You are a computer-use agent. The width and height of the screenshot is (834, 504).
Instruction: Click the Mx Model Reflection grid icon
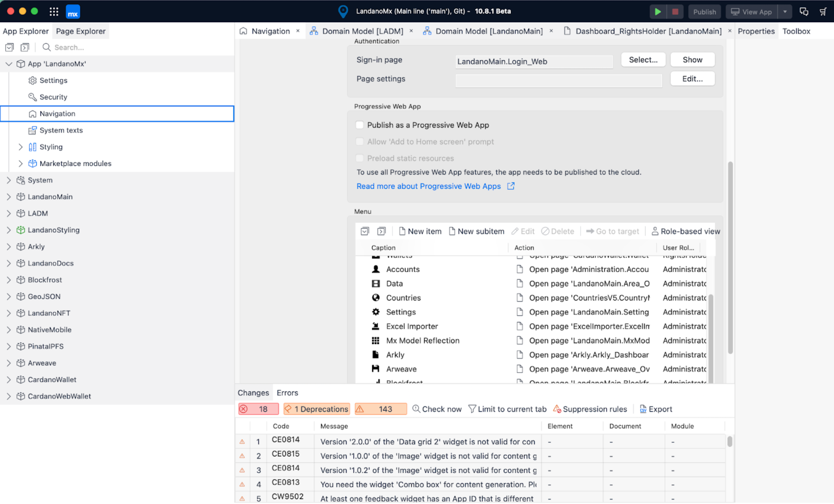[375, 341]
